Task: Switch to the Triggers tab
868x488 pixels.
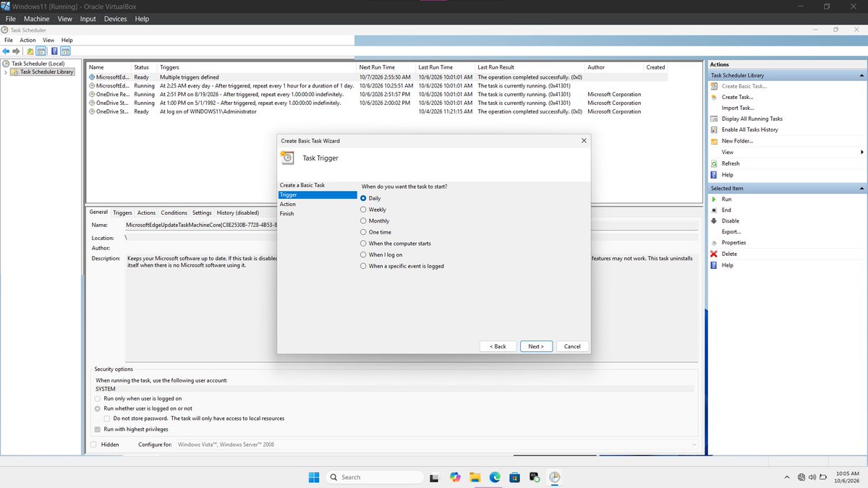Action: pos(122,213)
